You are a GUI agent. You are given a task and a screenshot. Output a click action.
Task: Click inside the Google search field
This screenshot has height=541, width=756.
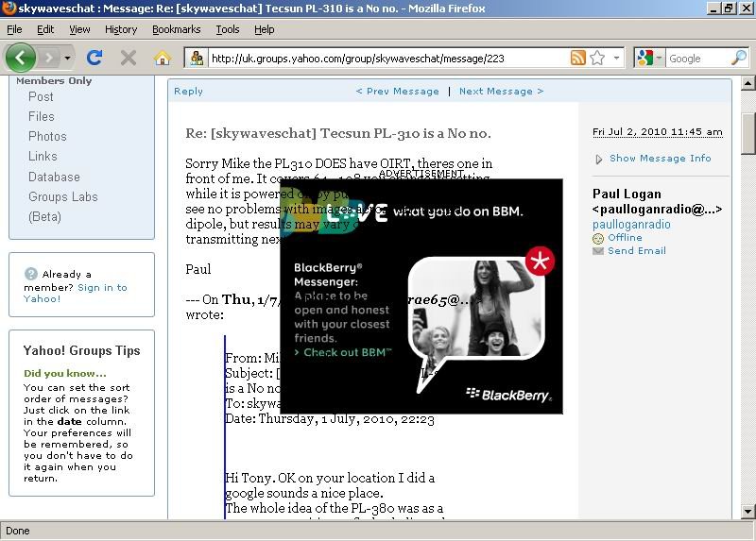point(698,59)
